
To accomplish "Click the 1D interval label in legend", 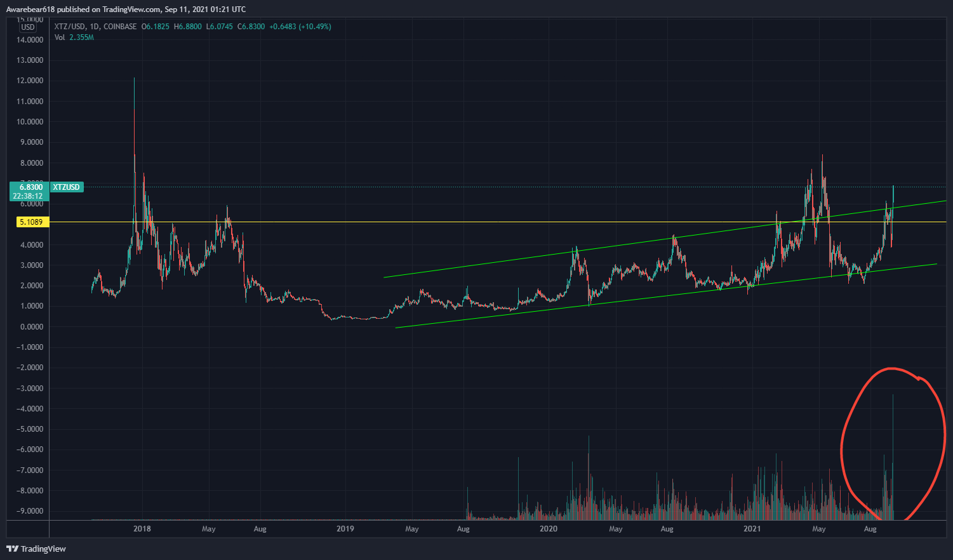I will point(95,27).
